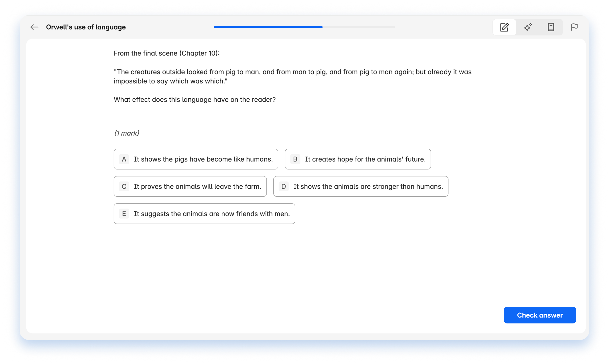The image size is (609, 364).
Task: Open the book reference icon
Action: (x=551, y=27)
